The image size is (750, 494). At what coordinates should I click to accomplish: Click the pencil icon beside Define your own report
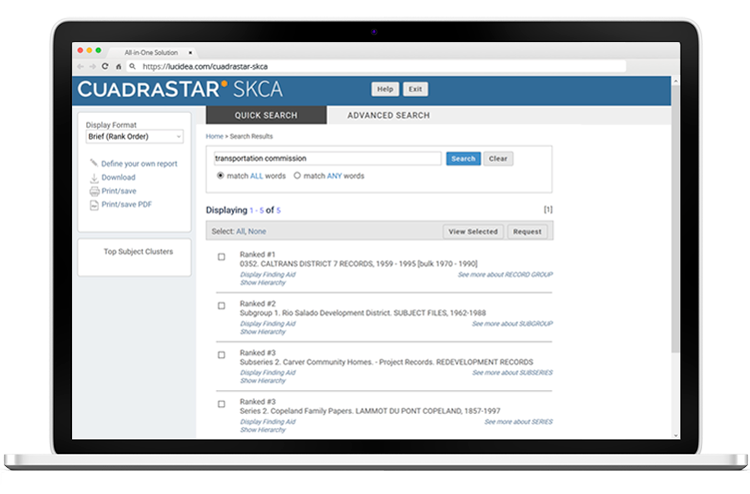(x=94, y=163)
